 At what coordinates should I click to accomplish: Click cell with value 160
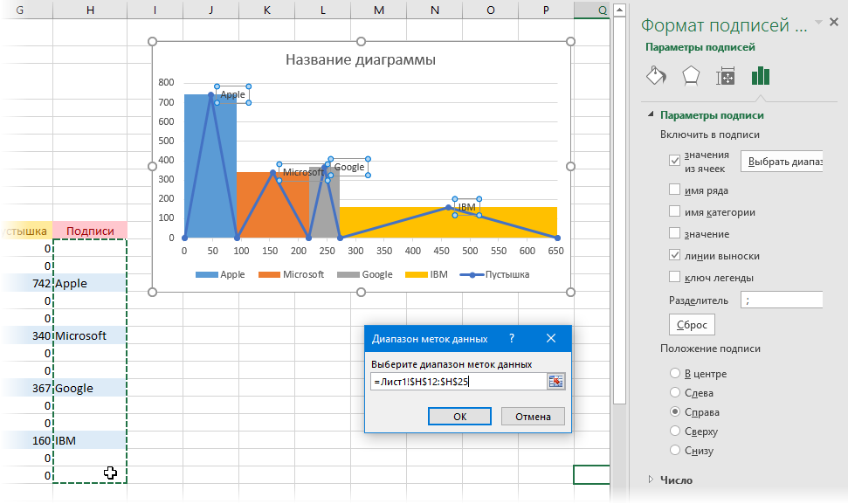pos(28,440)
